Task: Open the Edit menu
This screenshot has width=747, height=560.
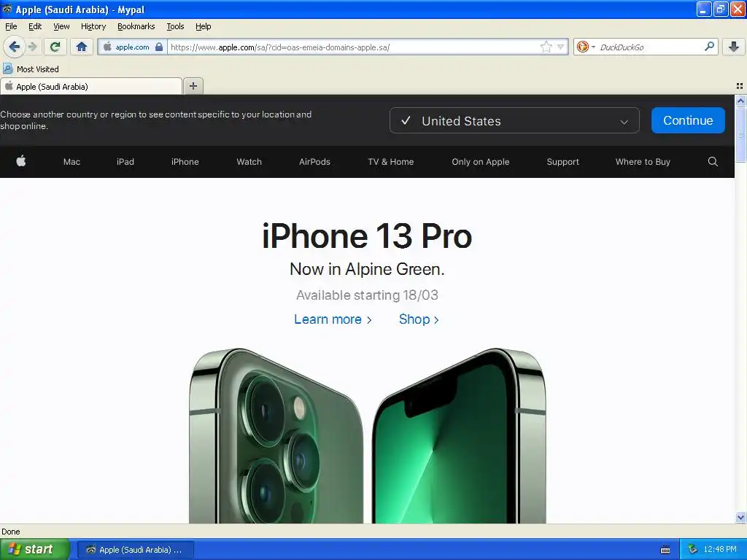Action: point(35,26)
